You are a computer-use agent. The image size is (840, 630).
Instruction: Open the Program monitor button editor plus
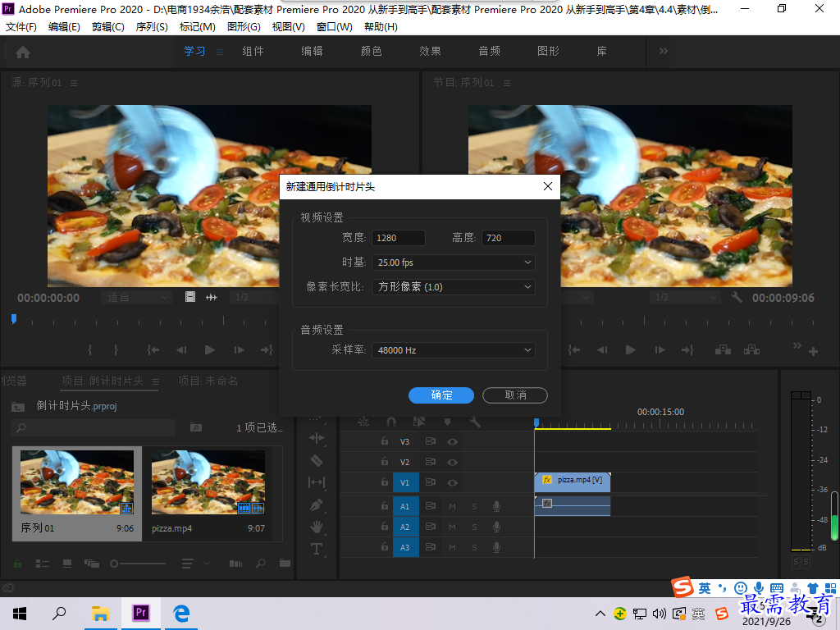coord(813,351)
